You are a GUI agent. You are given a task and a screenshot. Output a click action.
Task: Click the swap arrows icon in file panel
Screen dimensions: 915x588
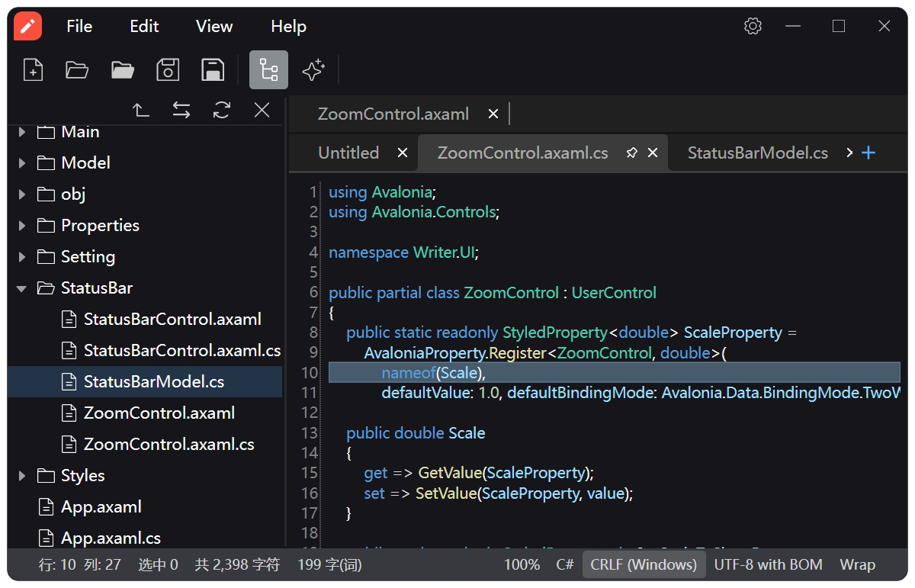pyautogui.click(x=181, y=110)
